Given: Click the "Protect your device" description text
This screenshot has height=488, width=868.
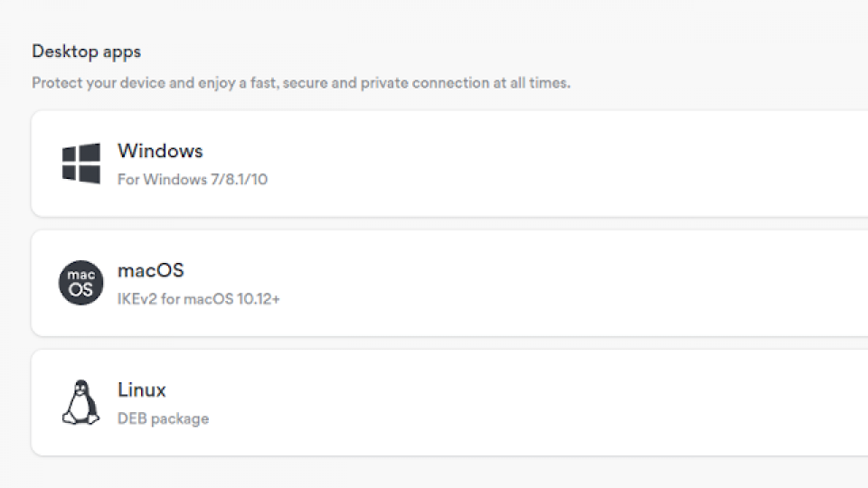Looking at the screenshot, I should (x=301, y=83).
